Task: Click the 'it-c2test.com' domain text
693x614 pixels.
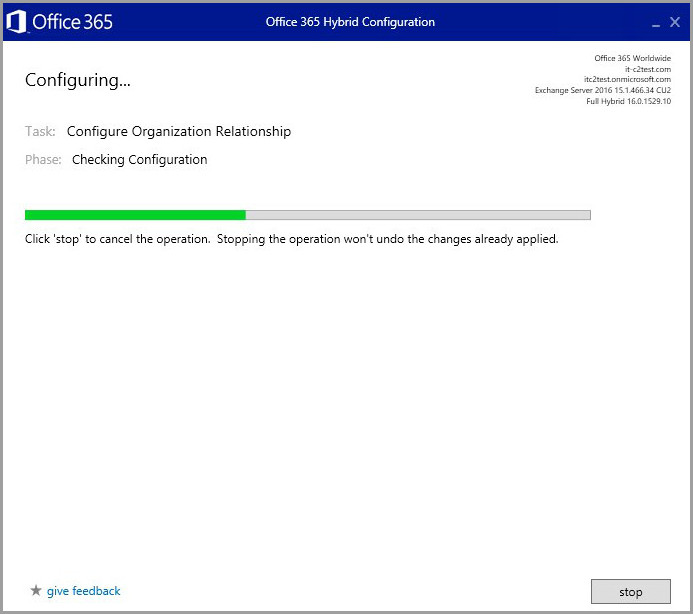Action: pyautogui.click(x=647, y=69)
